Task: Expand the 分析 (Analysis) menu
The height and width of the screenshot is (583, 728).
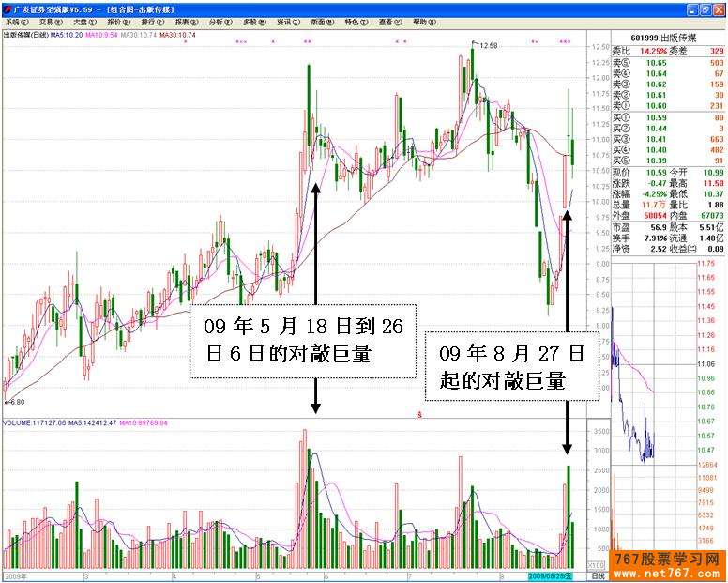Action: pyautogui.click(x=220, y=21)
